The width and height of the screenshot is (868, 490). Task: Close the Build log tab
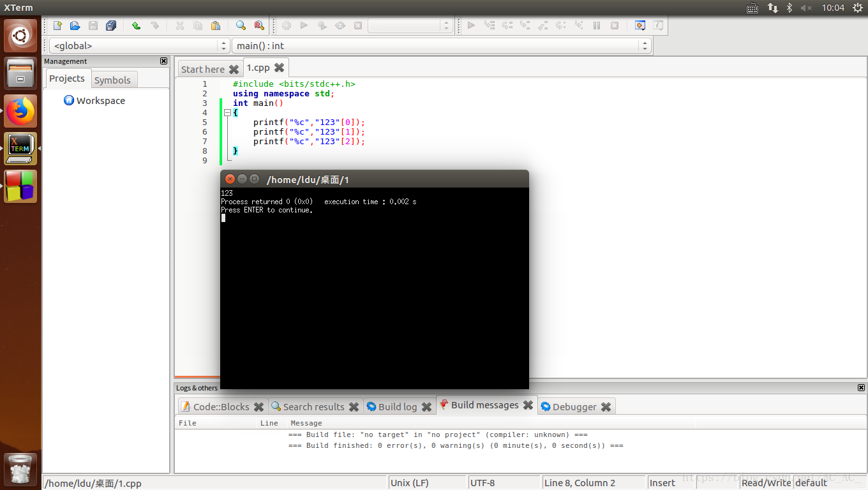click(x=426, y=406)
